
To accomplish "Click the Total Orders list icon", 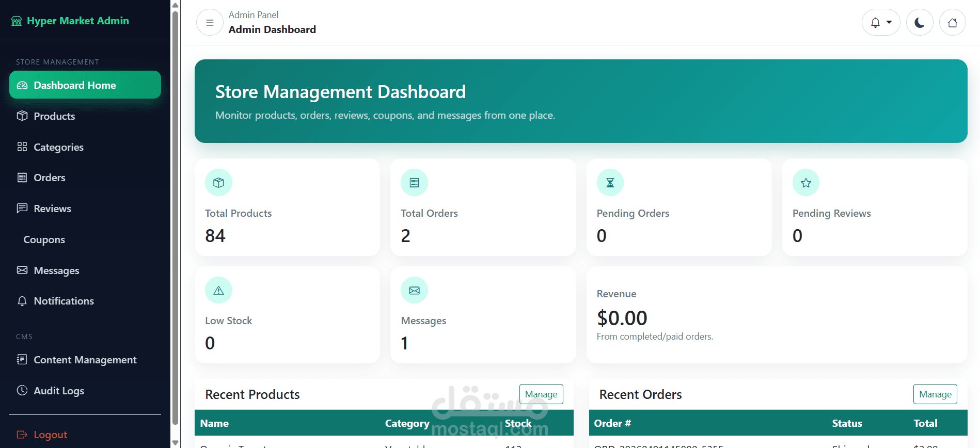I will coord(414,183).
